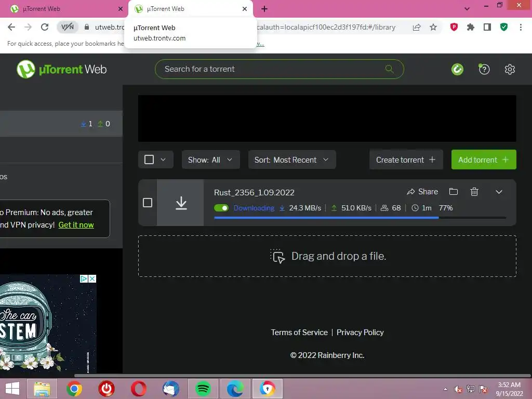Expand the Rust_2356_1.09.2022 torrent details

pyautogui.click(x=499, y=192)
